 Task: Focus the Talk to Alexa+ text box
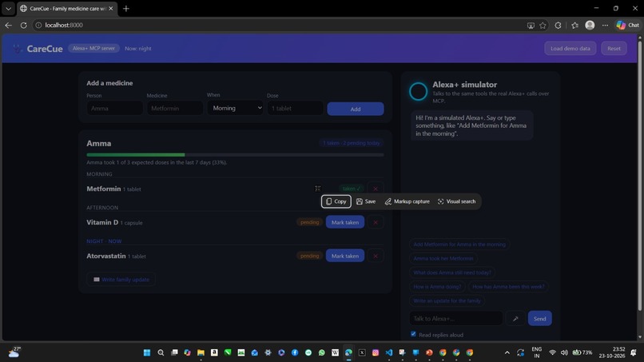(x=456, y=318)
